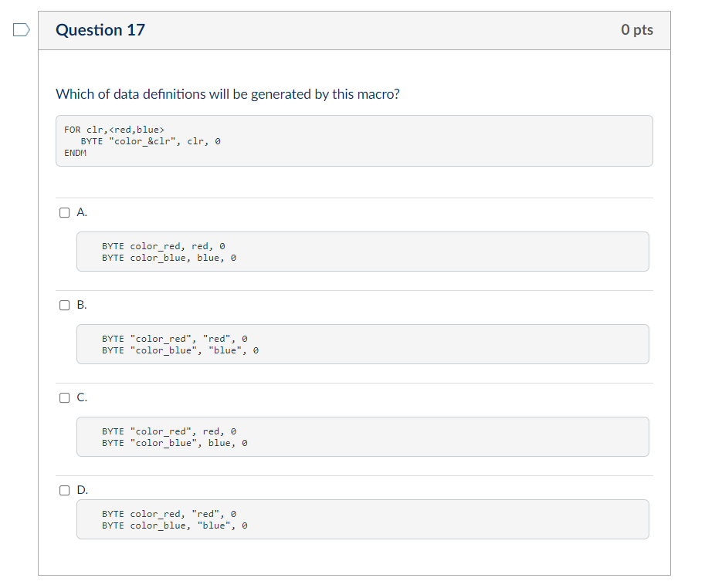Click option C's BYTE "color_red", red, 0 line

[169, 431]
